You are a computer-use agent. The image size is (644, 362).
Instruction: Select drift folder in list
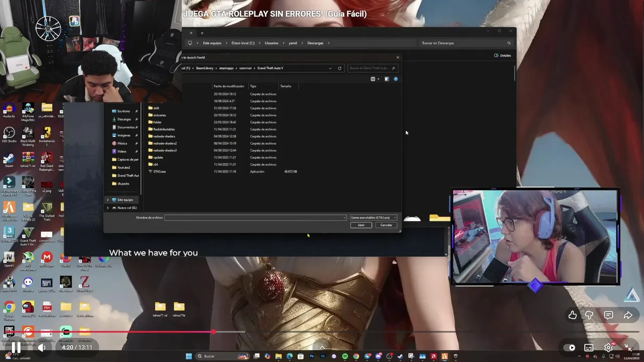154,108
